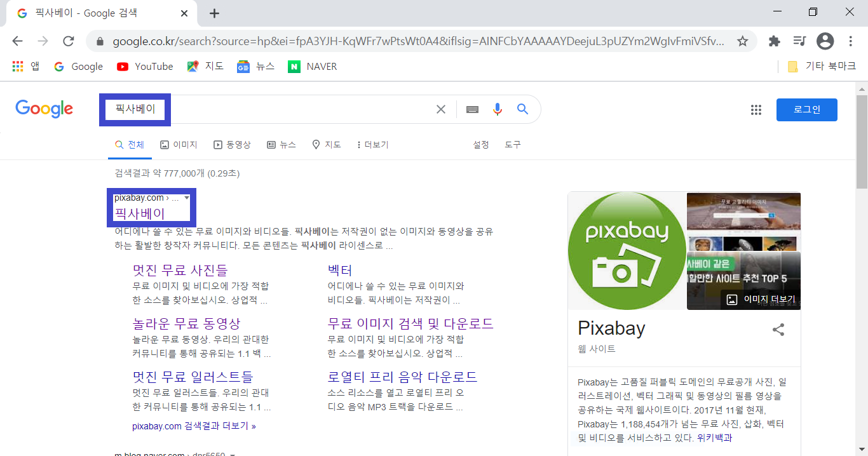Submit search with the magnifier icon

click(522, 109)
